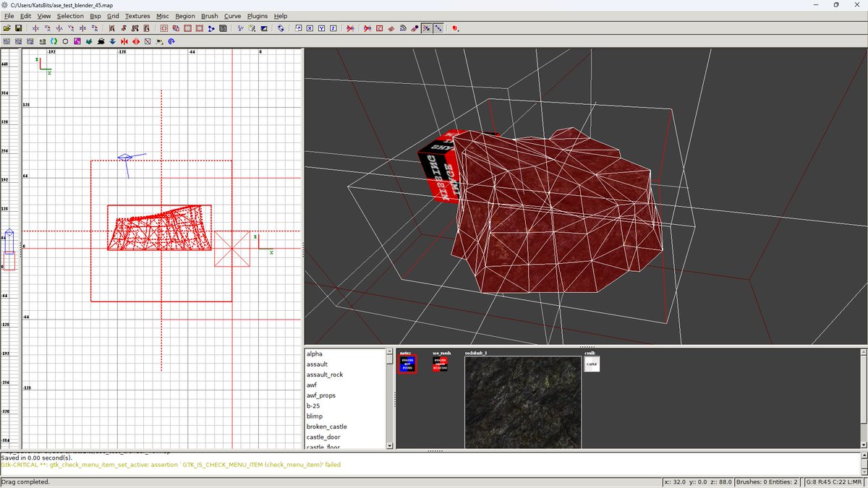Click the Save map floppy icon
Viewport: 868px width, 488px height.
19,28
